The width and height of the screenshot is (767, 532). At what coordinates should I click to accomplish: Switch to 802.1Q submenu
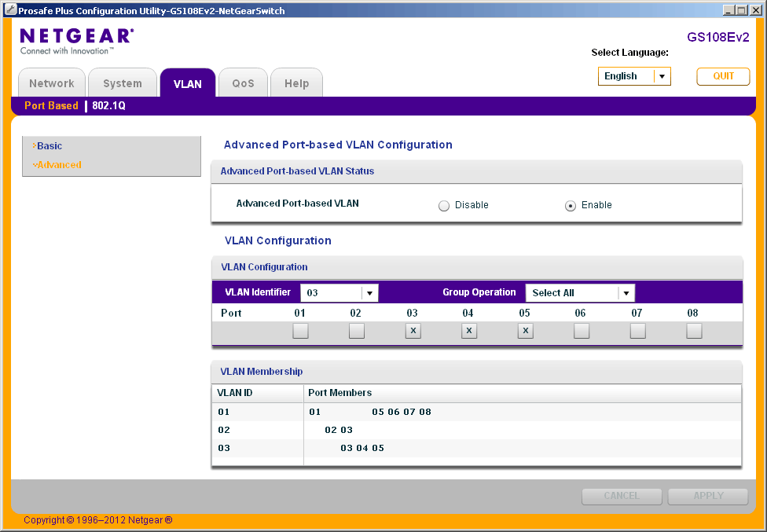[x=108, y=105]
